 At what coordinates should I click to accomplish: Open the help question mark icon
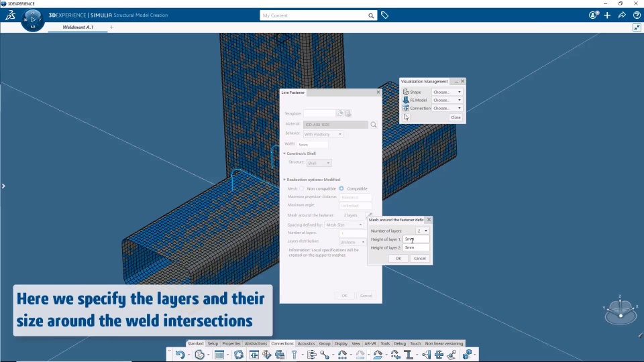pos(637,15)
